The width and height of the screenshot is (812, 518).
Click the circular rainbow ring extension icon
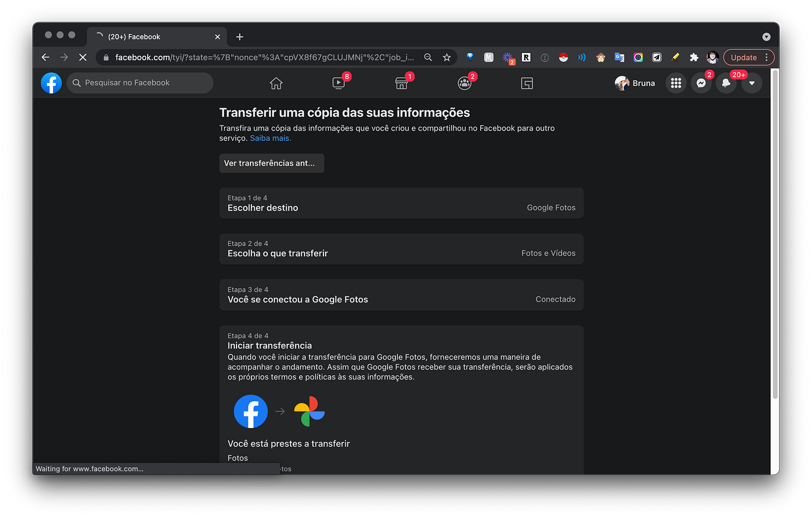(638, 57)
